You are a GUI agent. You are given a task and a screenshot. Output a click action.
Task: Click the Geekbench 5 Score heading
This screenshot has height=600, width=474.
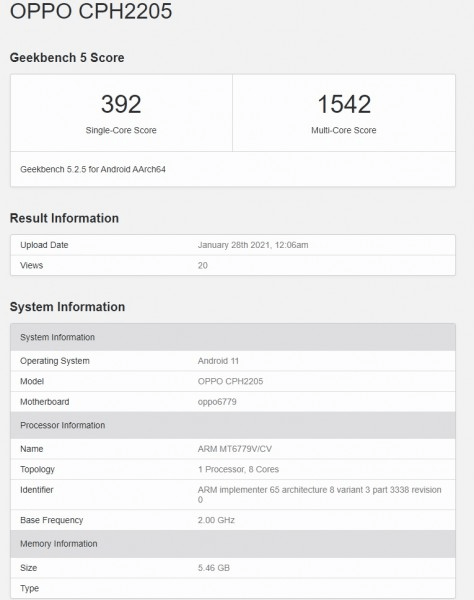pyautogui.click(x=67, y=57)
